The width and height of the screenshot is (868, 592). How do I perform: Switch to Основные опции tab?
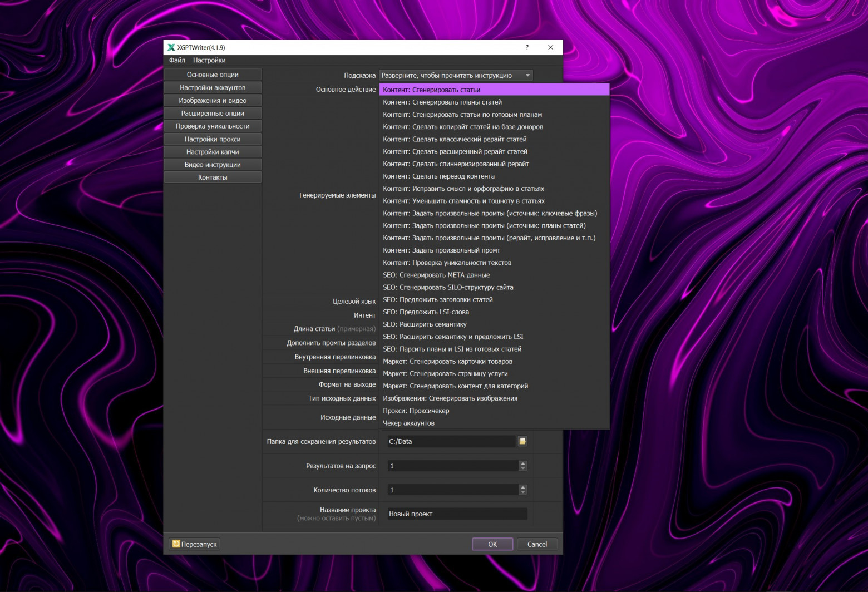point(213,75)
